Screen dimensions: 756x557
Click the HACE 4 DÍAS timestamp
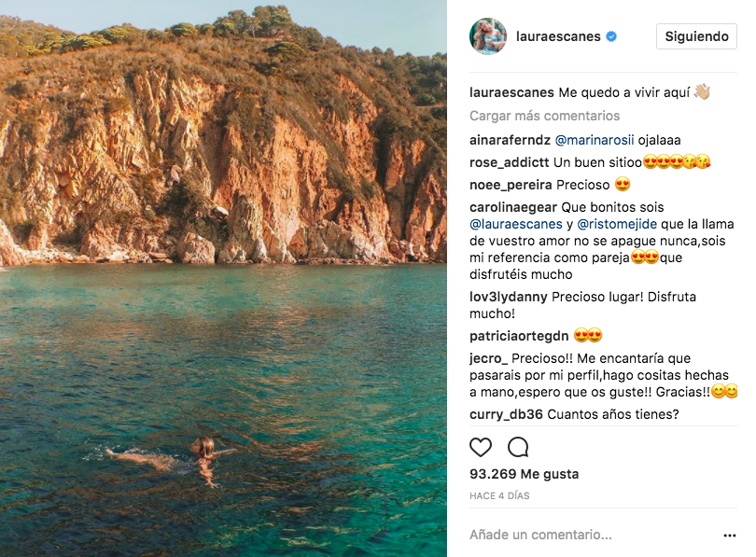(x=499, y=495)
